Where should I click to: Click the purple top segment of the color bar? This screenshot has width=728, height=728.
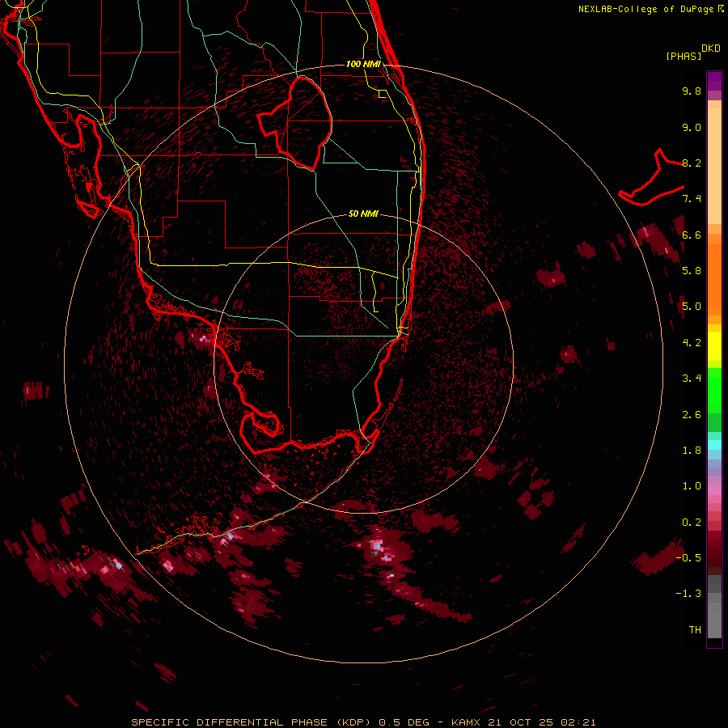pyautogui.click(x=714, y=81)
